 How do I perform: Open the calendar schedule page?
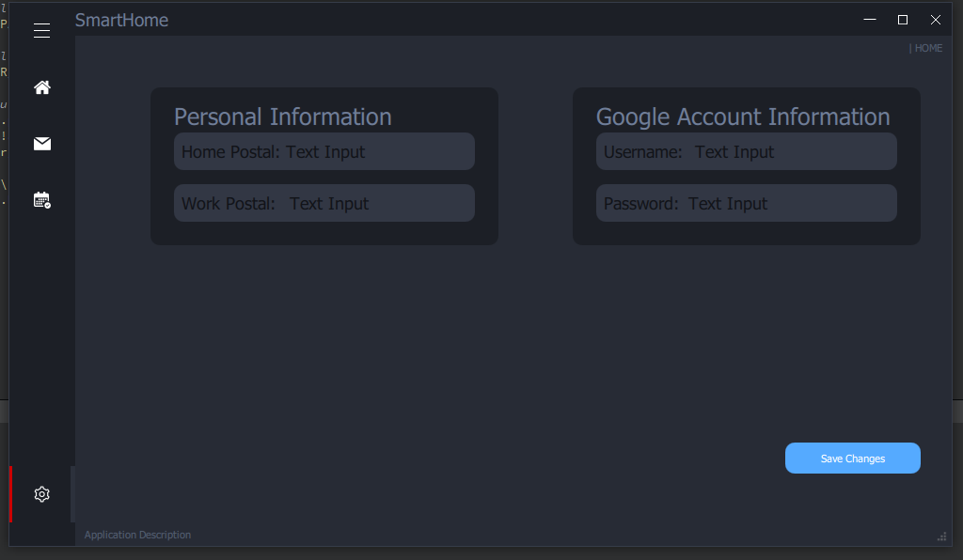tap(41, 199)
